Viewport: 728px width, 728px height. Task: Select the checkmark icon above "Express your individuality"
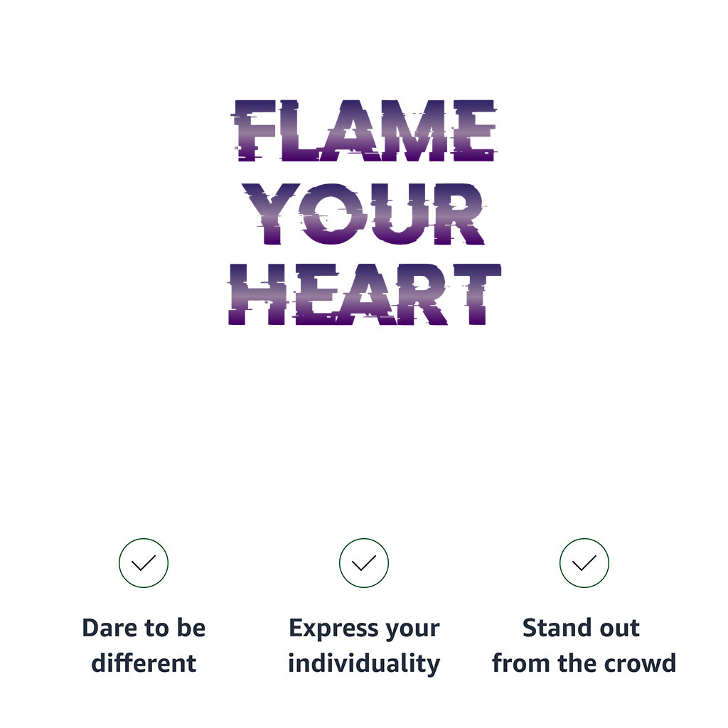coord(364,563)
